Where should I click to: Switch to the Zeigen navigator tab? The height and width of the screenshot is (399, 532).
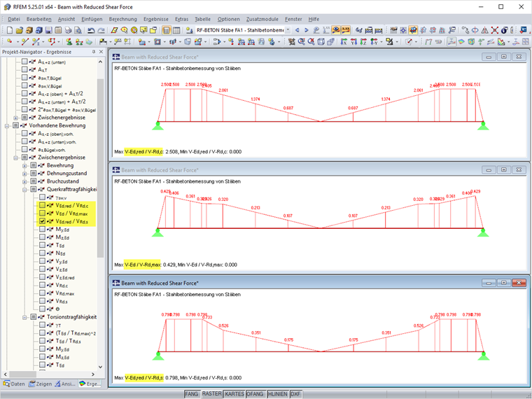click(x=39, y=384)
